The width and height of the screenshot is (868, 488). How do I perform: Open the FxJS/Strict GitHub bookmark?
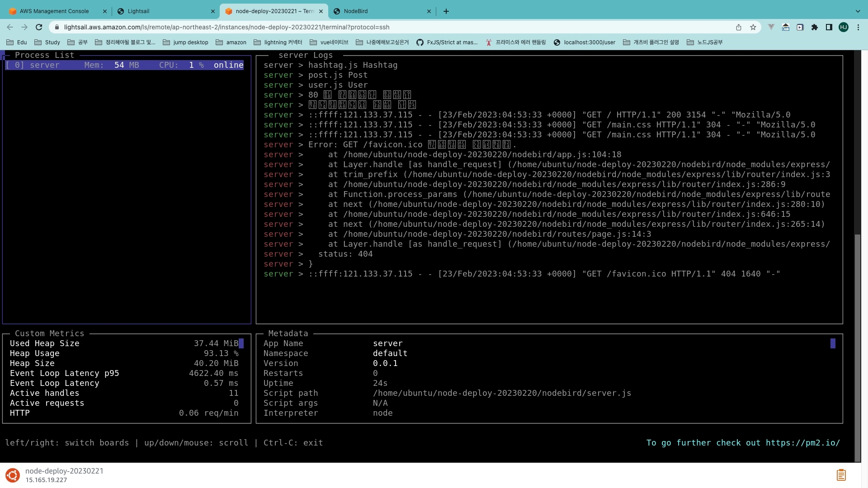447,42
